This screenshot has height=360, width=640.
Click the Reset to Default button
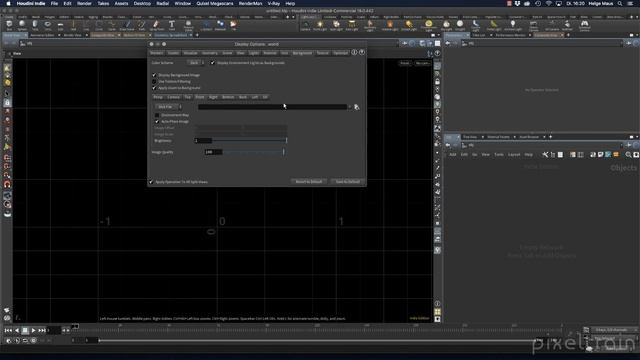pyautogui.click(x=309, y=182)
